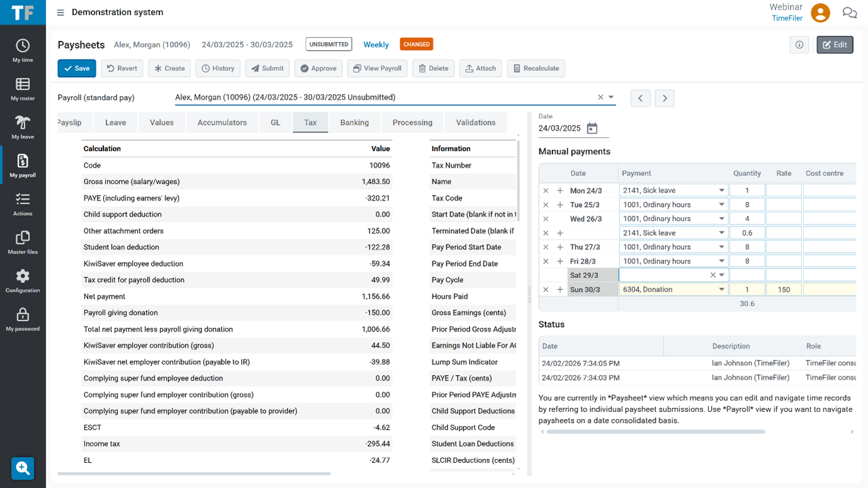Click the Weekly link
Image resolution: width=868 pixels, height=488 pixels.
coord(376,45)
